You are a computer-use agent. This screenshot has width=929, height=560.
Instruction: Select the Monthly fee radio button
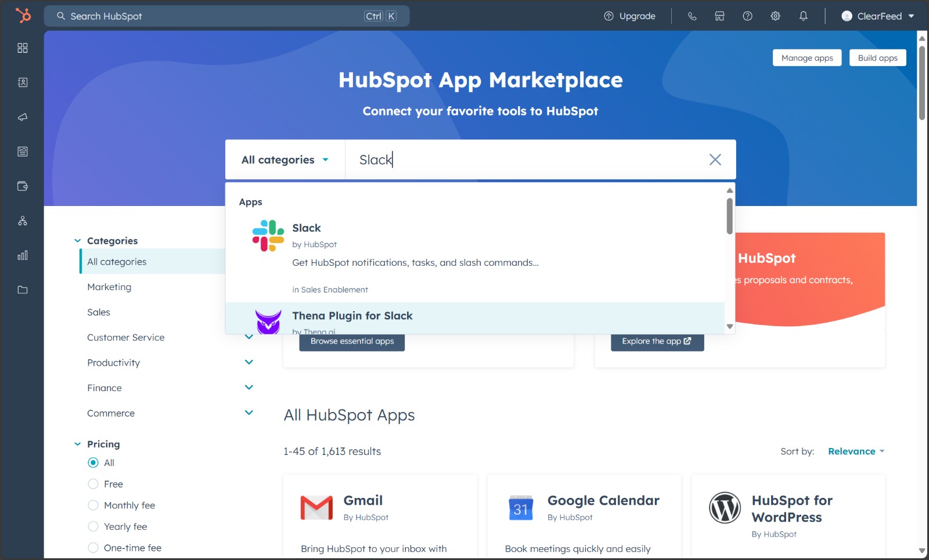[x=93, y=505]
